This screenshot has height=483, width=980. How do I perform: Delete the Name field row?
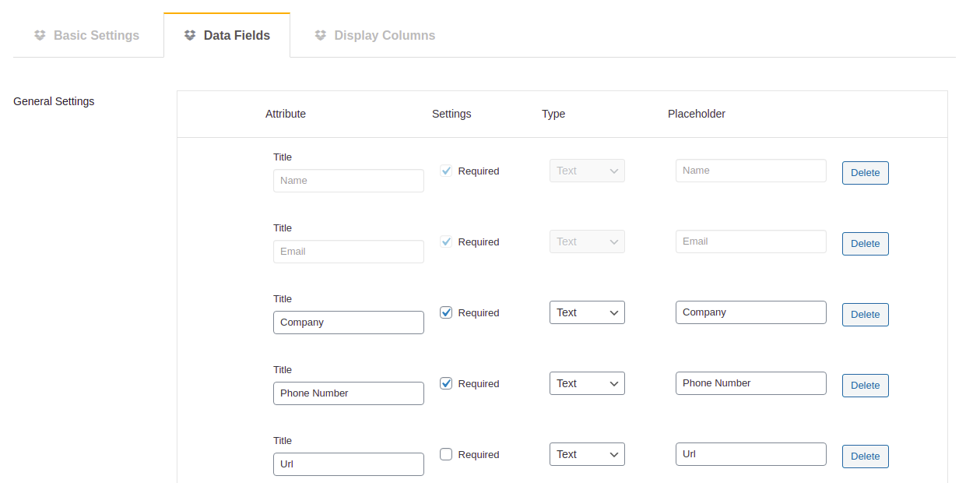point(866,173)
